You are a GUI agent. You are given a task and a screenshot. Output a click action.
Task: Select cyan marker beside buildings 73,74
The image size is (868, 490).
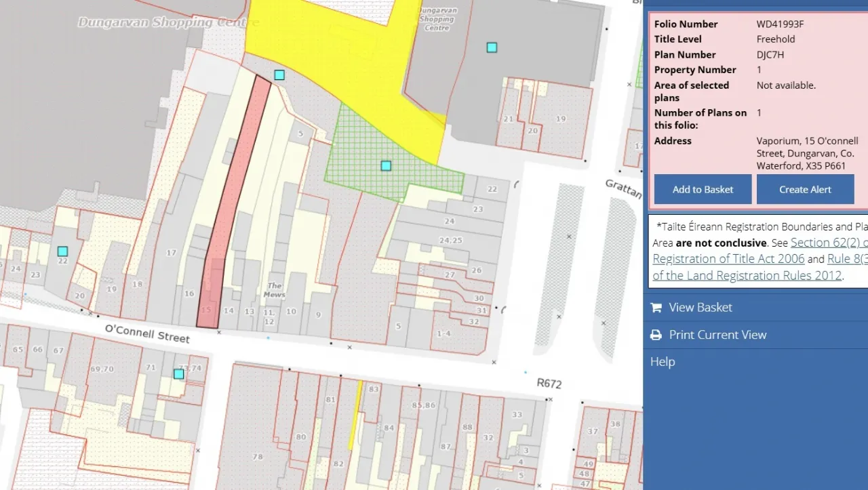pos(178,374)
